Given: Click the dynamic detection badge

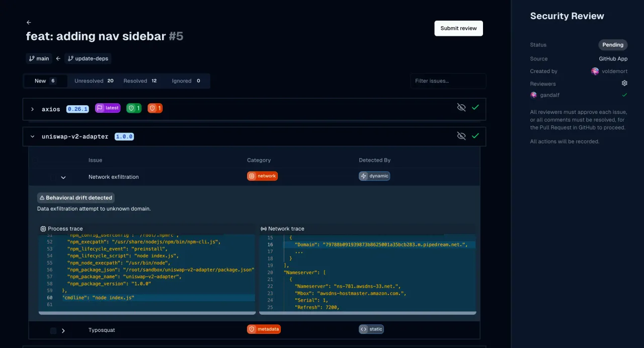Looking at the screenshot, I should coord(374,176).
